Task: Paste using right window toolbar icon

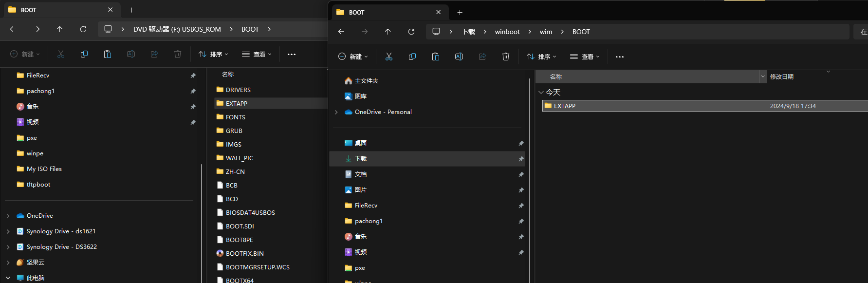Action: click(436, 57)
